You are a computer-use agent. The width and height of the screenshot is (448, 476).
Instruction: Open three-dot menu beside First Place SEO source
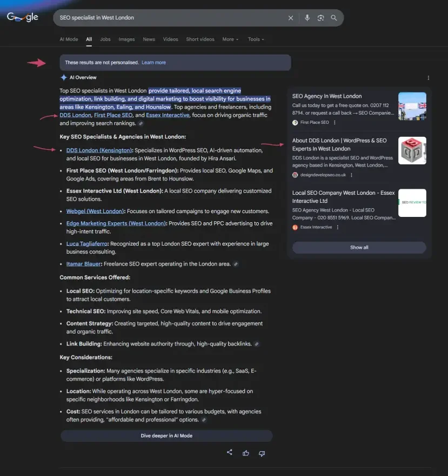(x=335, y=123)
